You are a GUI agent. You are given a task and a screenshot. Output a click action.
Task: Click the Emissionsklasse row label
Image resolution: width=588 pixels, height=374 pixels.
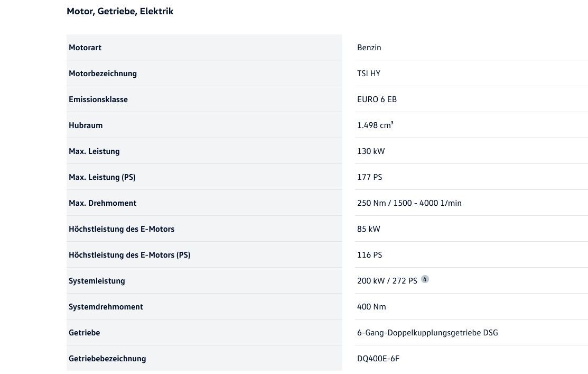[98, 99]
